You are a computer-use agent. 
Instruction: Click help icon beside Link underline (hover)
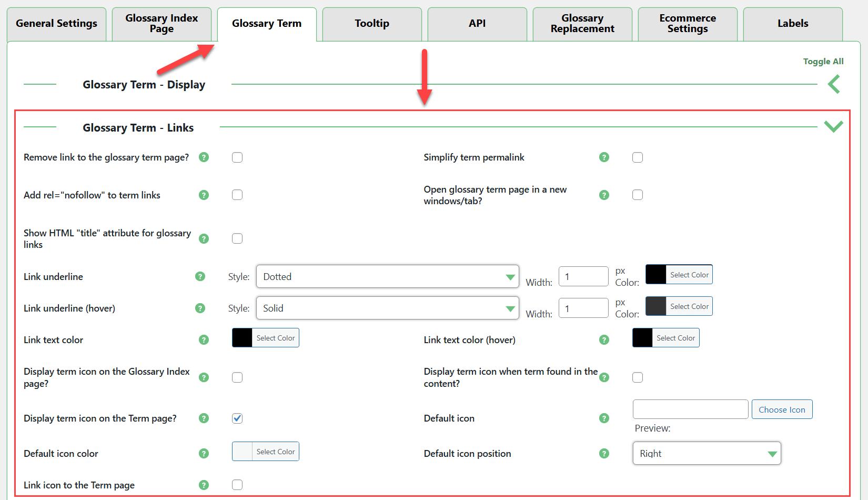coord(200,308)
